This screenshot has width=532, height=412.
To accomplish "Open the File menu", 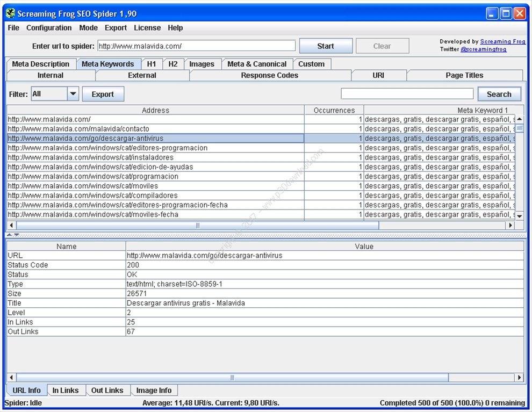I will click(x=13, y=28).
